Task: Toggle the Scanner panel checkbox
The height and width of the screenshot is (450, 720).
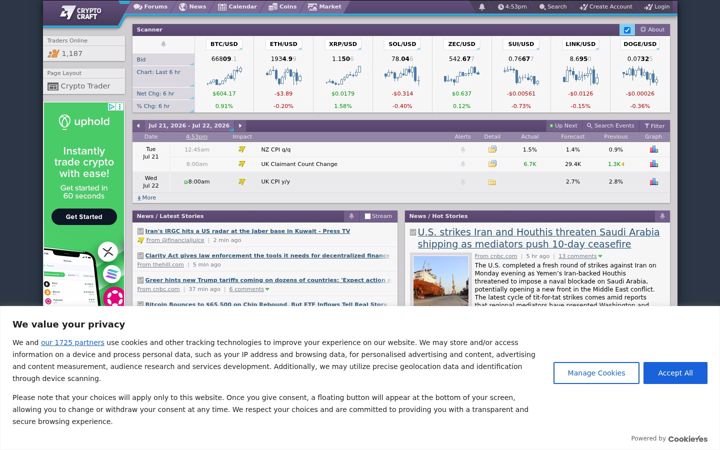Action: point(627,30)
